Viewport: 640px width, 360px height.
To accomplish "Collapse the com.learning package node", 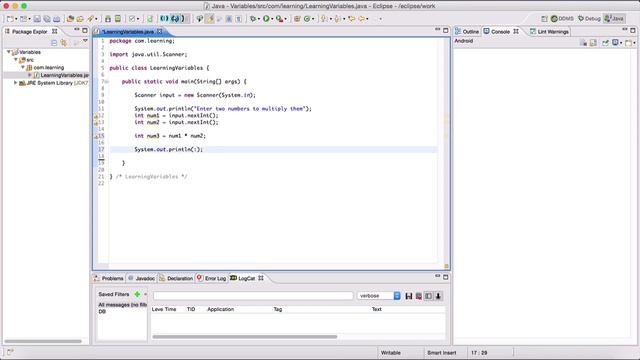I will pos(23,67).
